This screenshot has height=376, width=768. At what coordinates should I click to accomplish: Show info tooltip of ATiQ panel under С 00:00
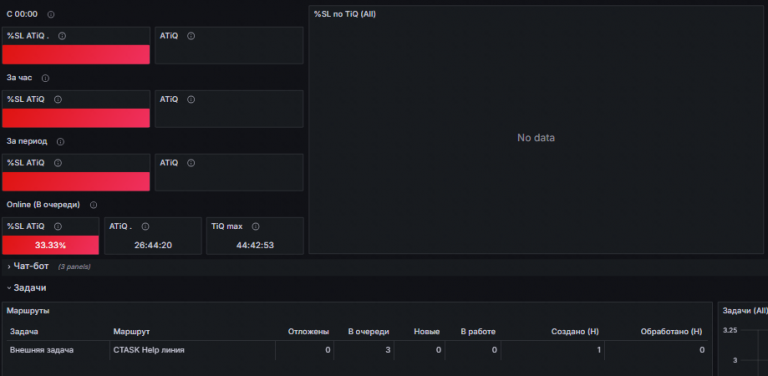pyautogui.click(x=191, y=36)
